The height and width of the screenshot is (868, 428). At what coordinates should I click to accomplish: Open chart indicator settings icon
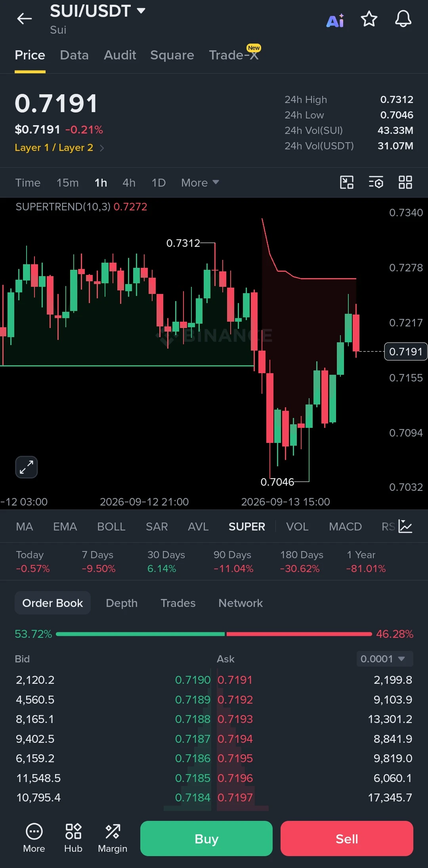[376, 182]
